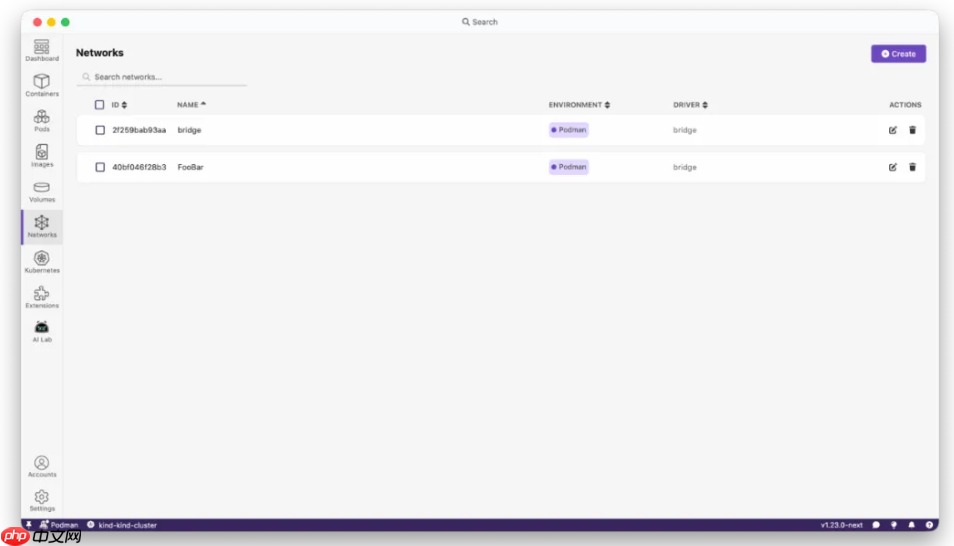954x546 pixels.
Task: Open the feedback chat icon in status bar
Action: (876, 525)
